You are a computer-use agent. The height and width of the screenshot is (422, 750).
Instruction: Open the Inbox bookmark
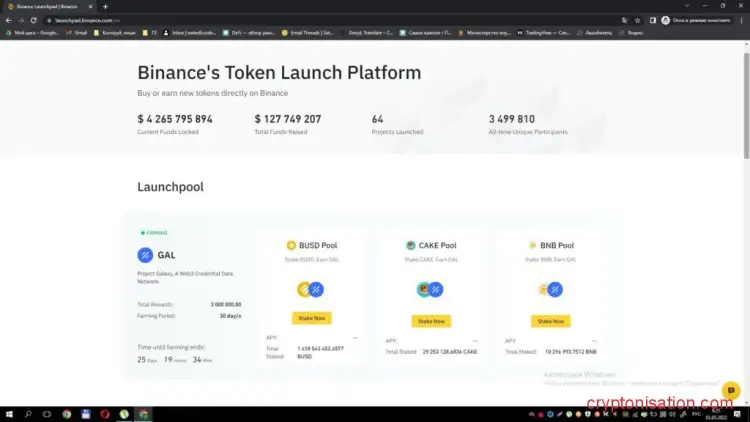click(190, 33)
